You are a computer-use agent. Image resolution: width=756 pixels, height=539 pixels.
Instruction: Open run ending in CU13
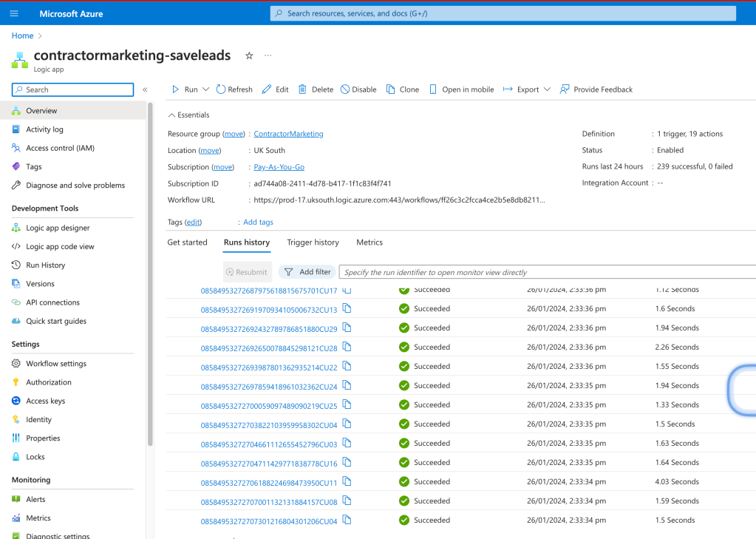pos(269,310)
